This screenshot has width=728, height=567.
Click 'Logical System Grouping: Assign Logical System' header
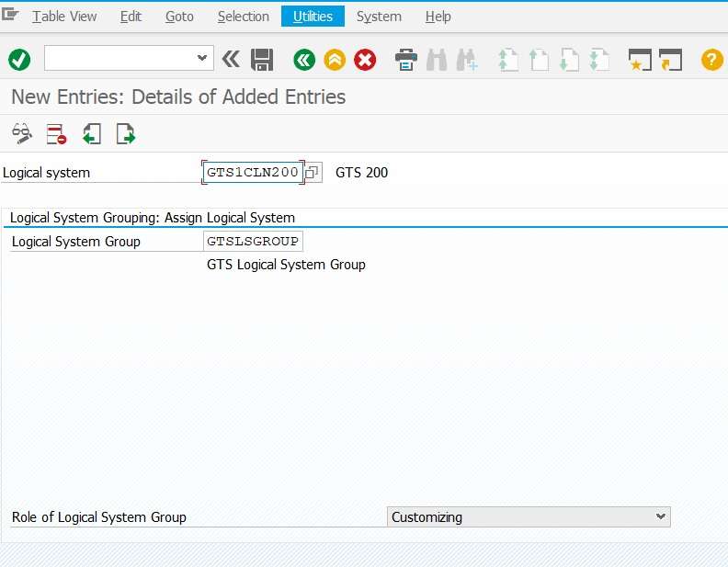(x=153, y=218)
